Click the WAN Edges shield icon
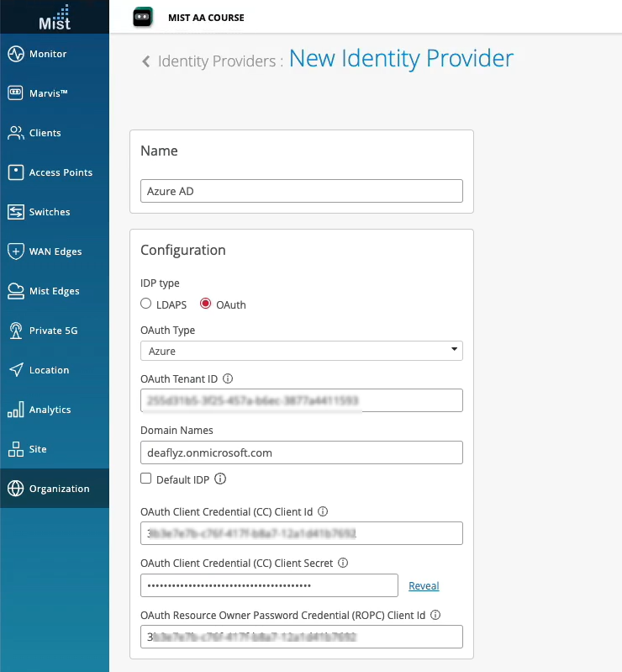Viewport: 622px width, 672px height. click(16, 251)
